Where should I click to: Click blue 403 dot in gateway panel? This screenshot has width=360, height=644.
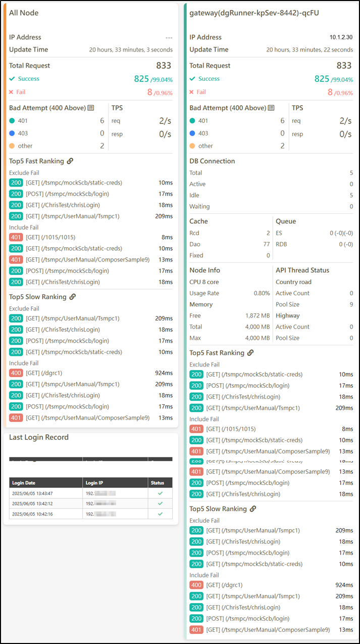(x=192, y=133)
